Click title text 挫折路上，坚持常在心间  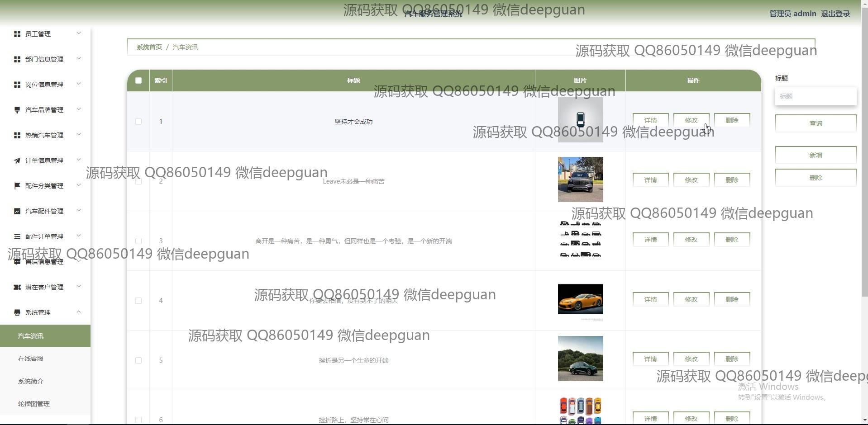353,420
